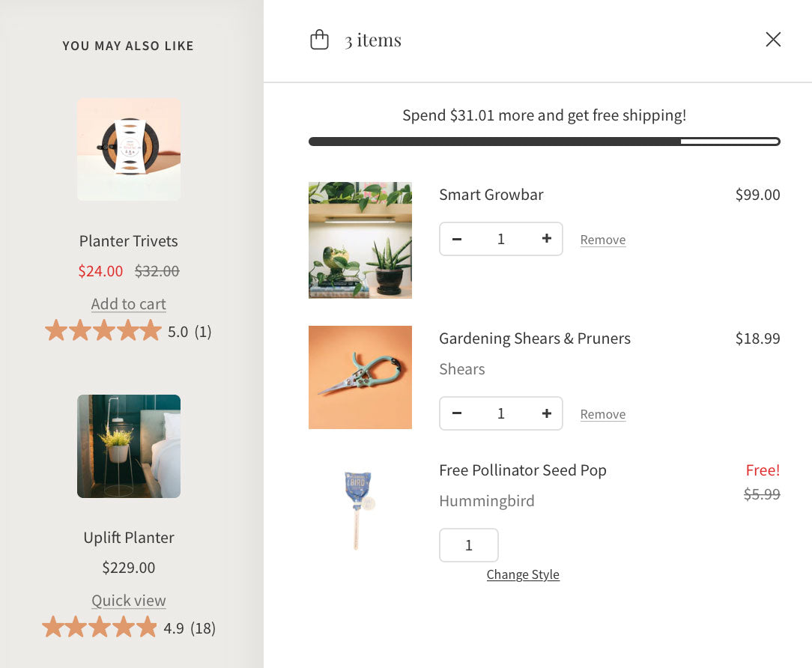812x668 pixels.
Task: Click the Uplift Planter star rating
Action: pos(100,628)
